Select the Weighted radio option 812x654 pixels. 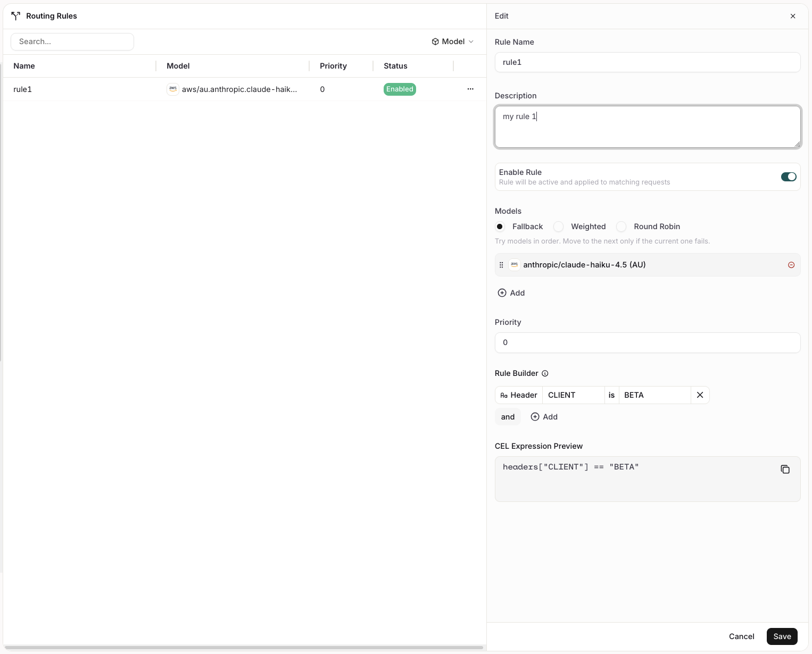[558, 227]
